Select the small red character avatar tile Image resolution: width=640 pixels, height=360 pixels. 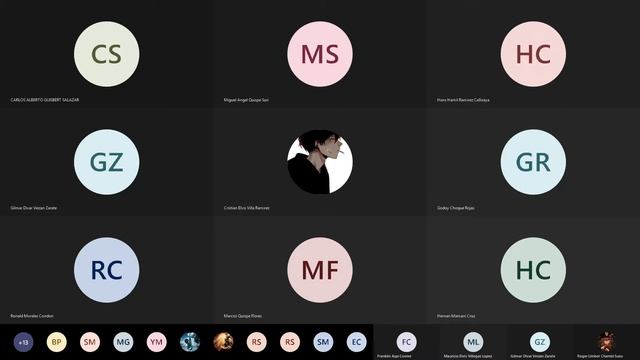pos(607,342)
